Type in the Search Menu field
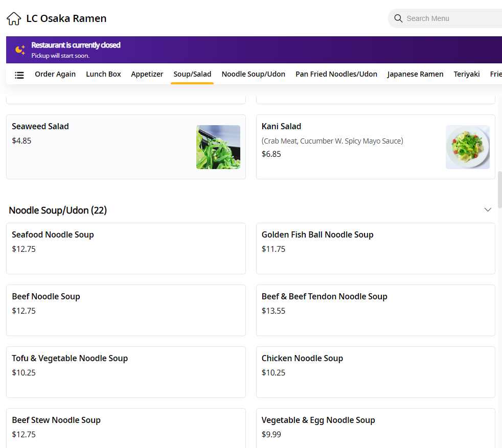 click(x=450, y=18)
